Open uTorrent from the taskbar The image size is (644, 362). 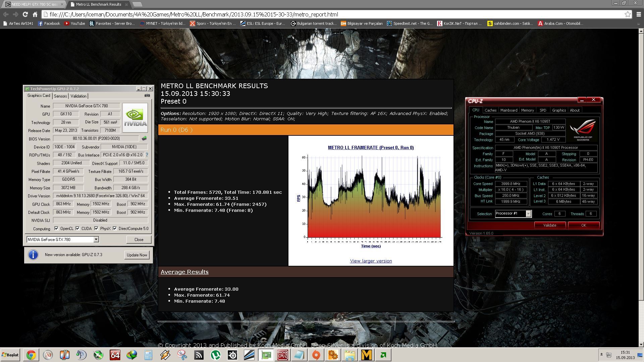(215, 355)
